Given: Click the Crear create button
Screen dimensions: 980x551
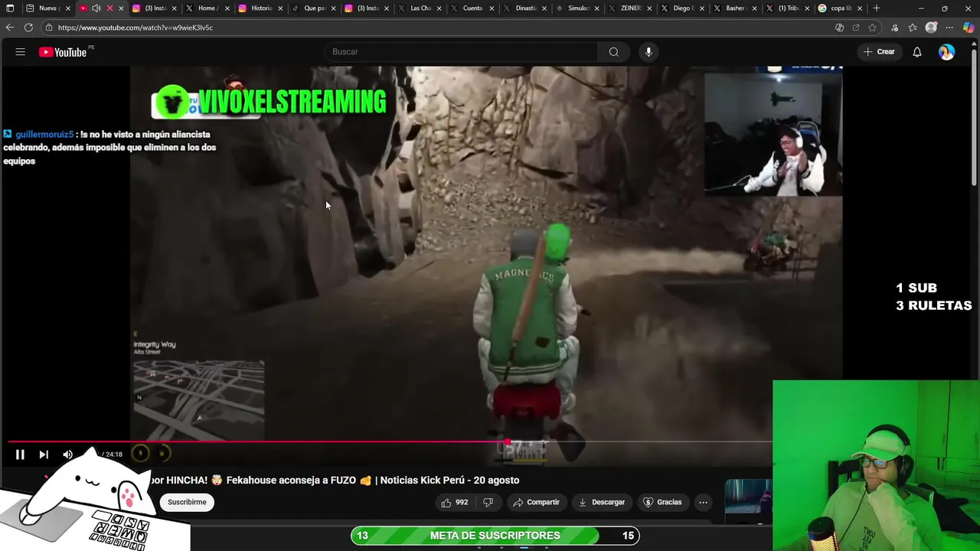Looking at the screenshot, I should 879,52.
